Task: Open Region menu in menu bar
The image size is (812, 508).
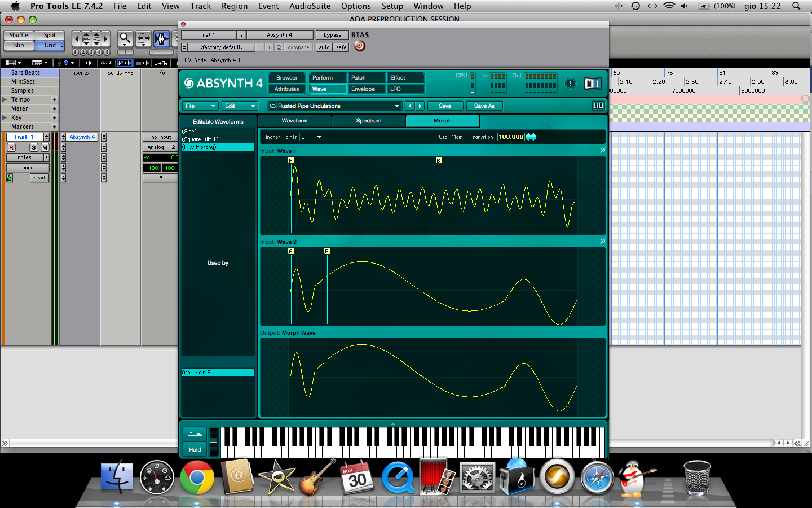Action: coord(235,6)
